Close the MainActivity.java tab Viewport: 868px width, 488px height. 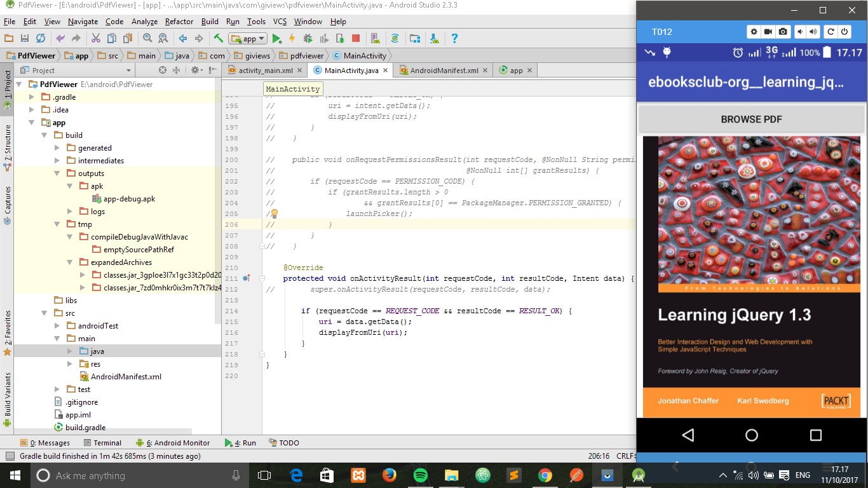[386, 71]
